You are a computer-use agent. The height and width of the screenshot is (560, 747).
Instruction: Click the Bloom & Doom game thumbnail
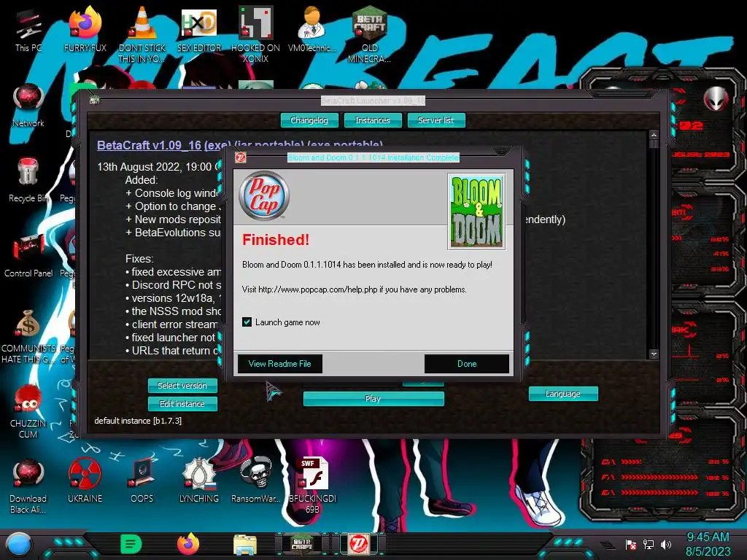tap(476, 211)
